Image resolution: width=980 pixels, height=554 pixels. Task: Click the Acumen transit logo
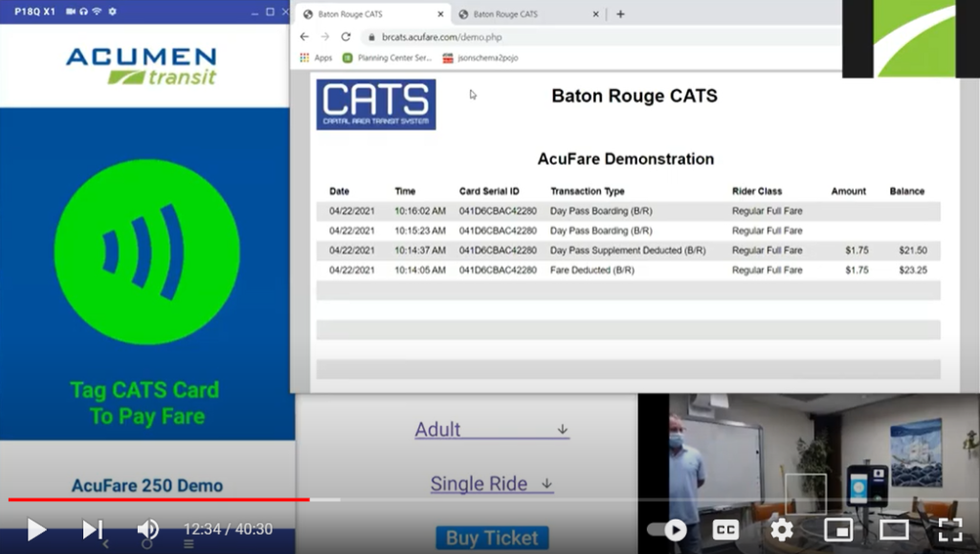[x=142, y=66]
